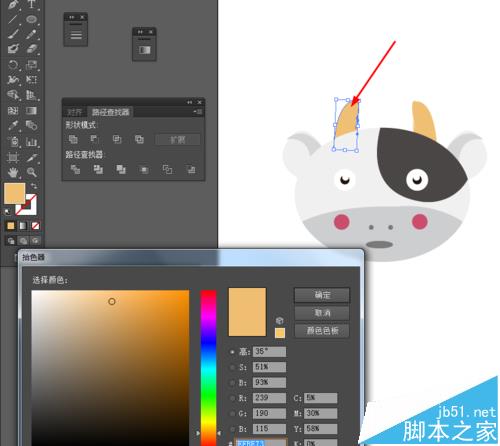This screenshot has height=446, width=500.
Task: Click 取消 in the color picker
Action: 322,313
